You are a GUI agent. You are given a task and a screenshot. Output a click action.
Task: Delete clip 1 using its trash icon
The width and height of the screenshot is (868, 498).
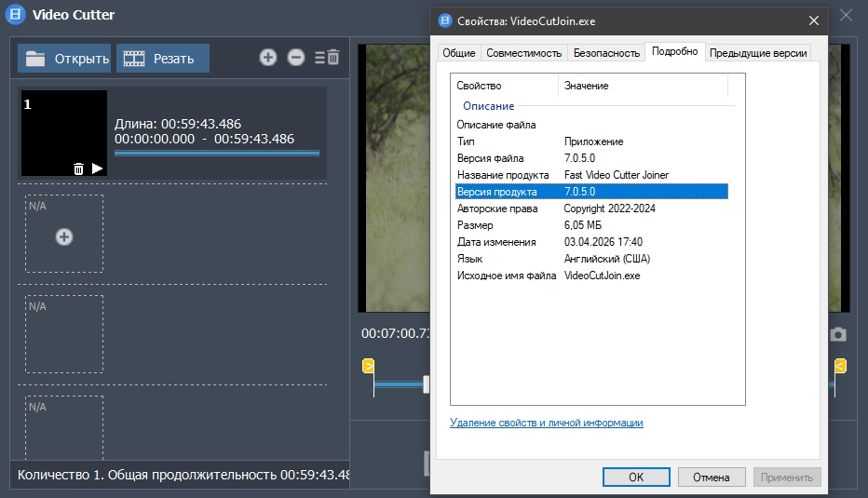(78, 168)
